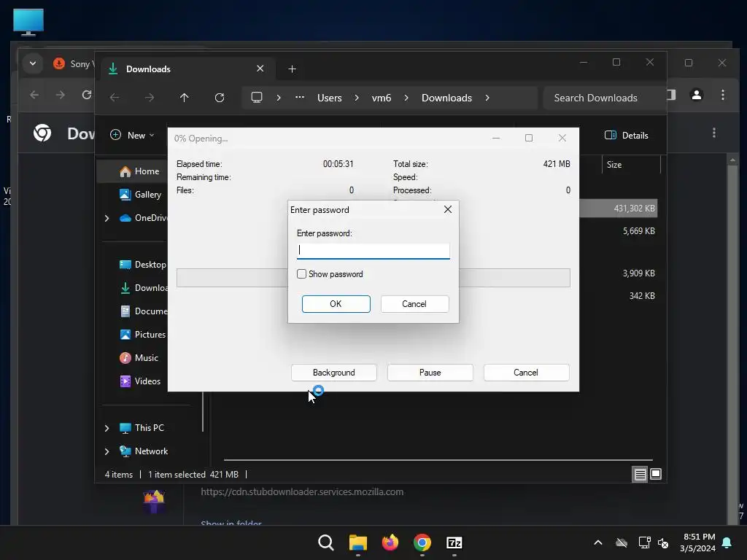Select the 431,302 KB file row
The width and height of the screenshot is (747, 560).
(x=619, y=208)
